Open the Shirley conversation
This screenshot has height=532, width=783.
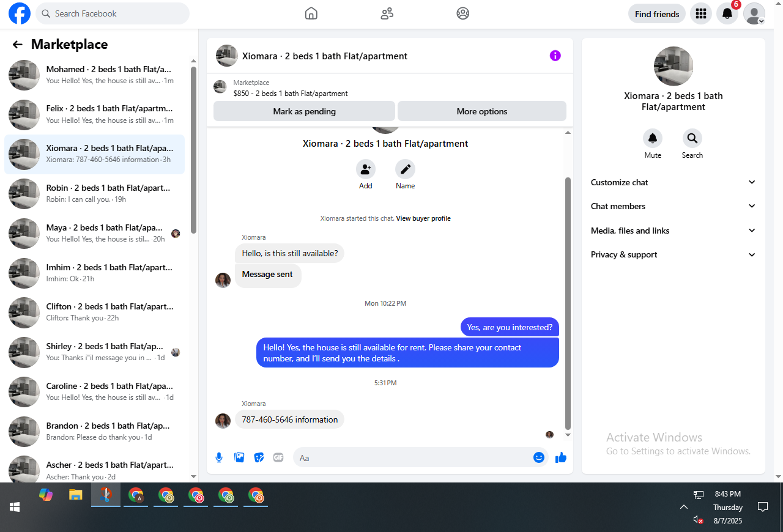[95, 352]
